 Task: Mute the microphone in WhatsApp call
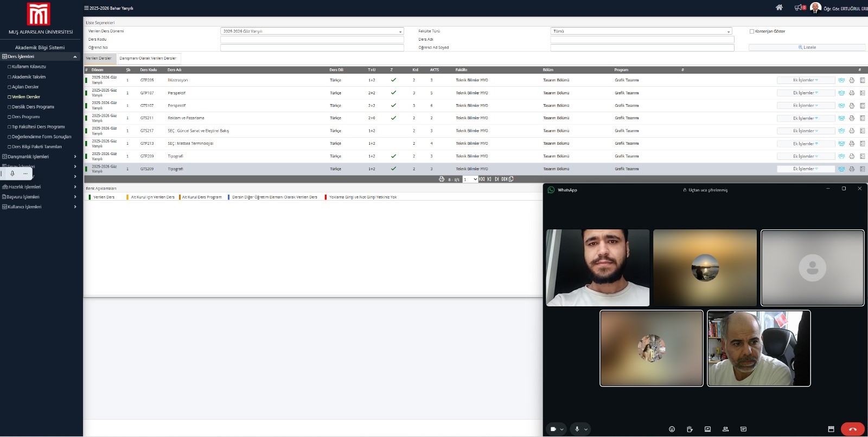[577, 429]
